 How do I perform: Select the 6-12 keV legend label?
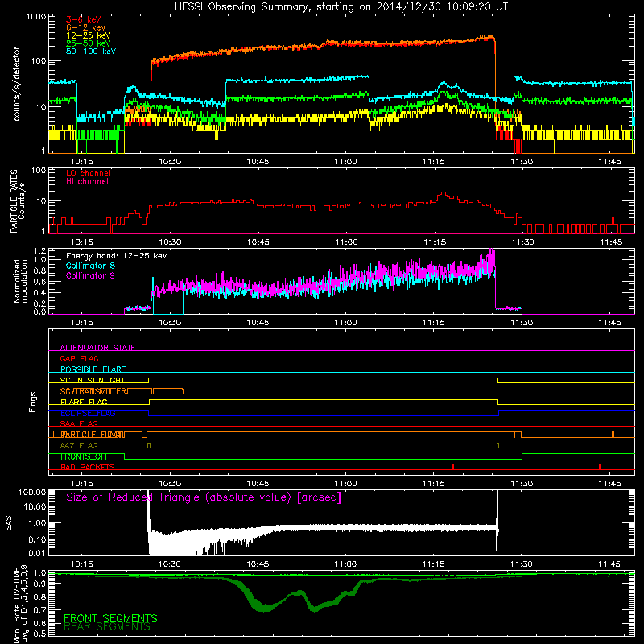click(x=86, y=27)
